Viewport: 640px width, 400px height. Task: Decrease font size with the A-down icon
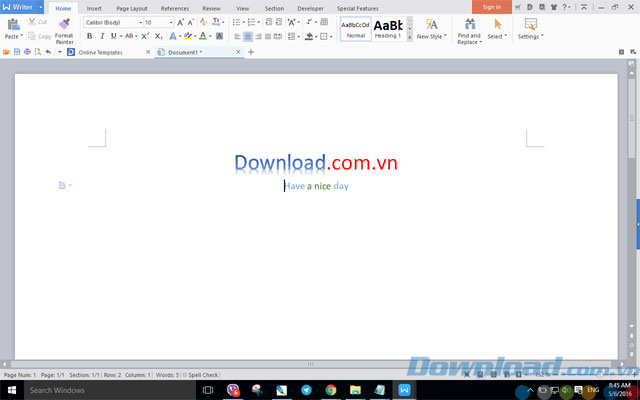point(191,22)
